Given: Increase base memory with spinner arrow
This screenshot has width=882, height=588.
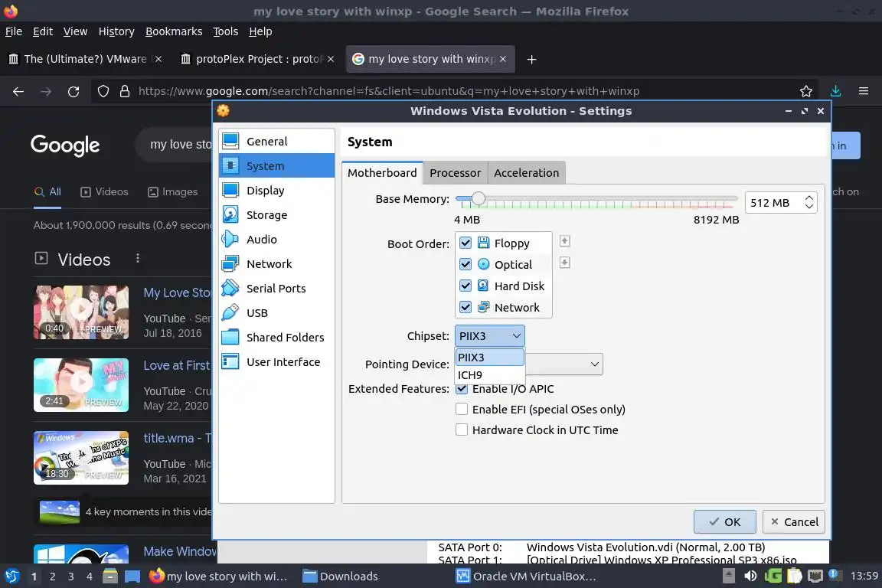Looking at the screenshot, I should 808,198.
